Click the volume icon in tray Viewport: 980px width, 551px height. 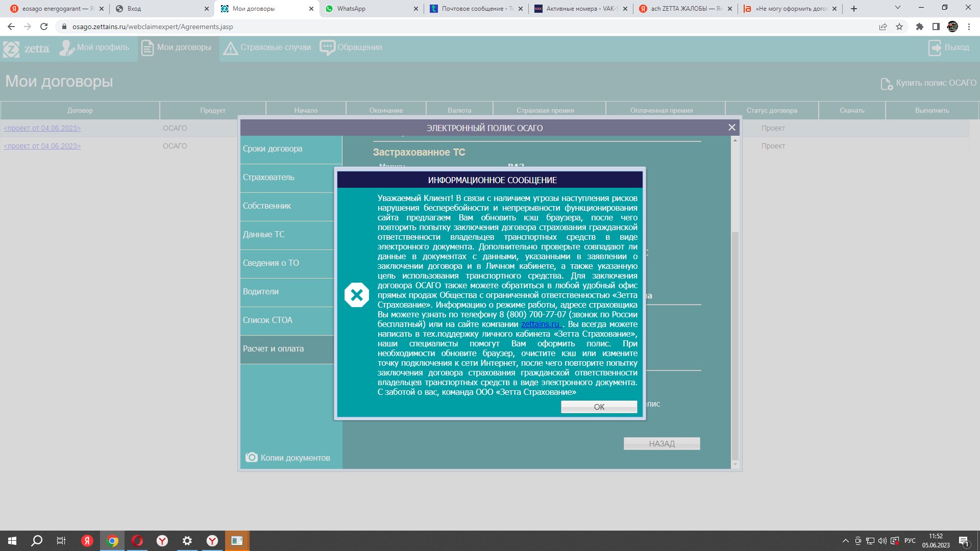click(882, 541)
